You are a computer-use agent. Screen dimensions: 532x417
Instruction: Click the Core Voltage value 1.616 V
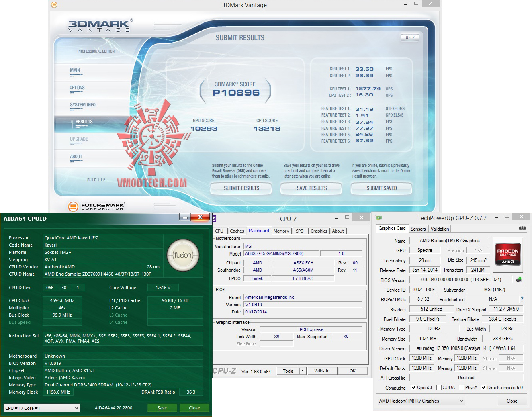pos(163,288)
